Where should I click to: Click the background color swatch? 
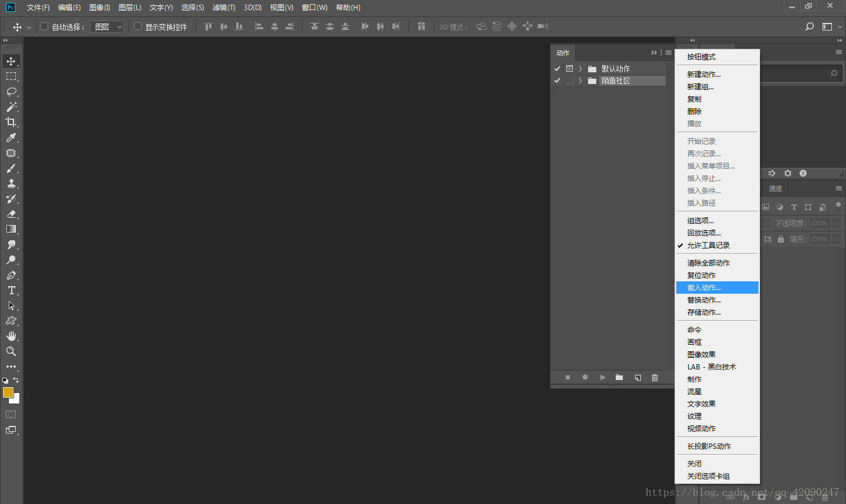pyautogui.click(x=16, y=400)
